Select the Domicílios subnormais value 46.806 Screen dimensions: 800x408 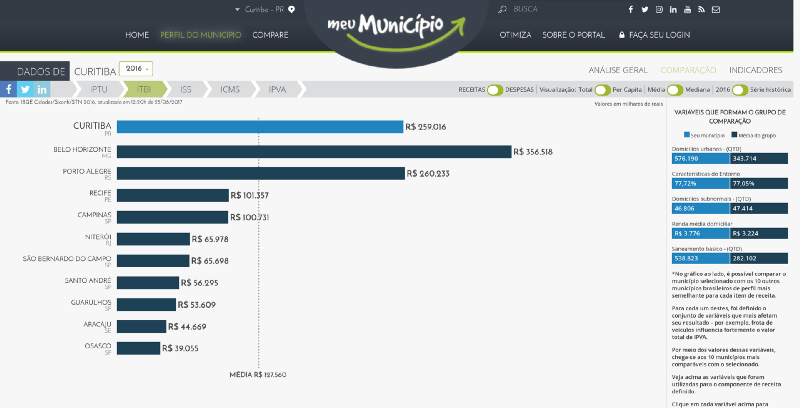pos(701,209)
